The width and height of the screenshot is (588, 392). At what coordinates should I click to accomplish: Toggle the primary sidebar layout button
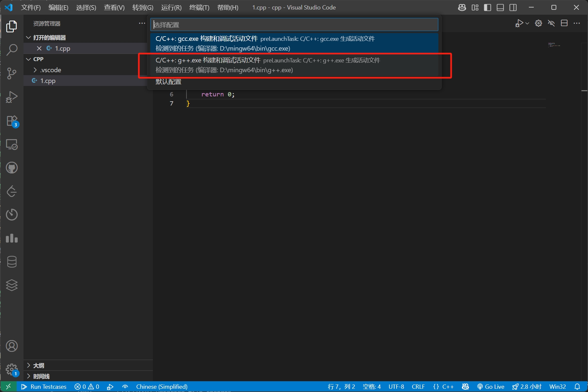pyautogui.click(x=487, y=8)
